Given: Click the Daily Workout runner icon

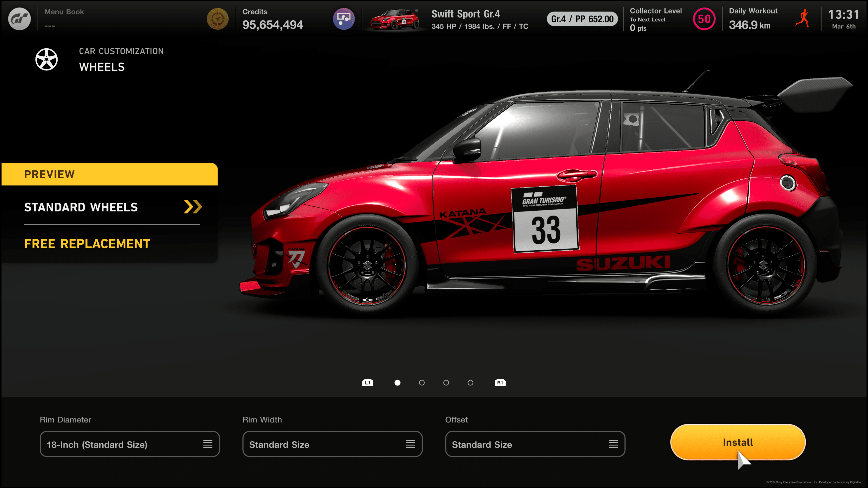Looking at the screenshot, I should (x=803, y=19).
